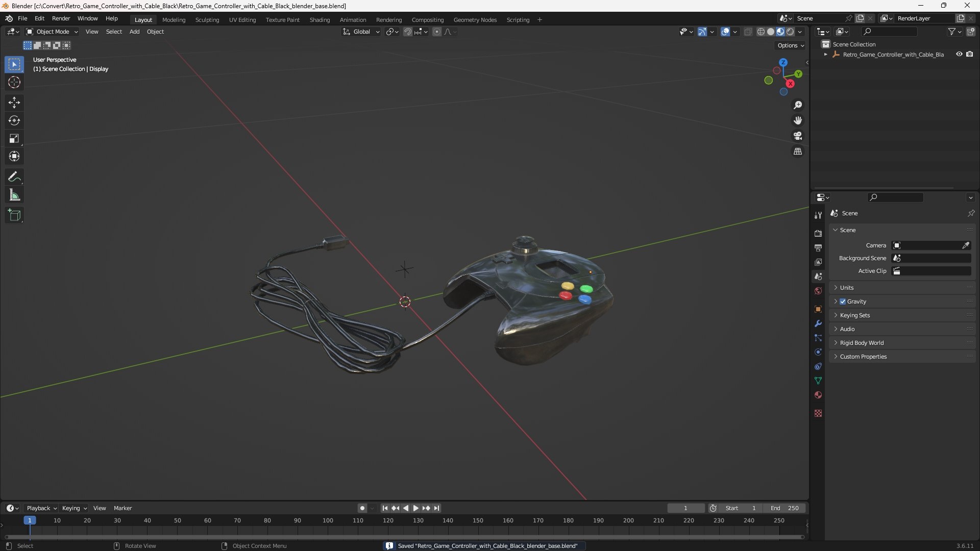Switch to rendered viewport shading
Screen dimensions: 980x551
(790, 32)
